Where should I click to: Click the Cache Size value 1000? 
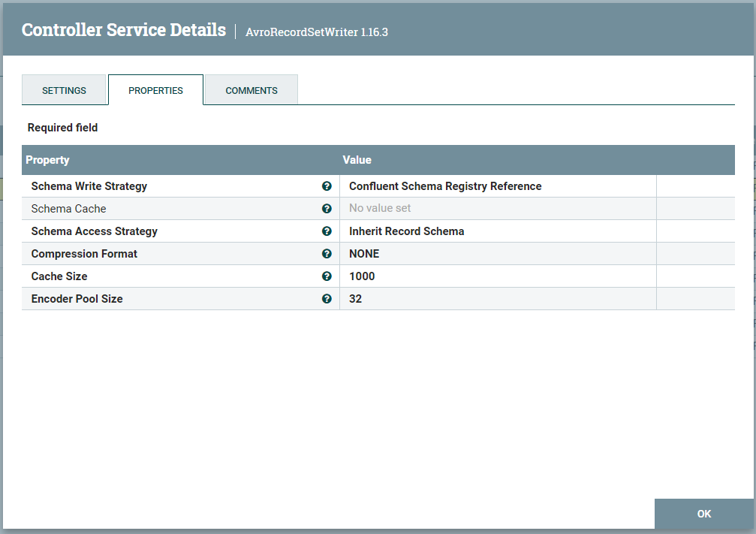tap(361, 276)
